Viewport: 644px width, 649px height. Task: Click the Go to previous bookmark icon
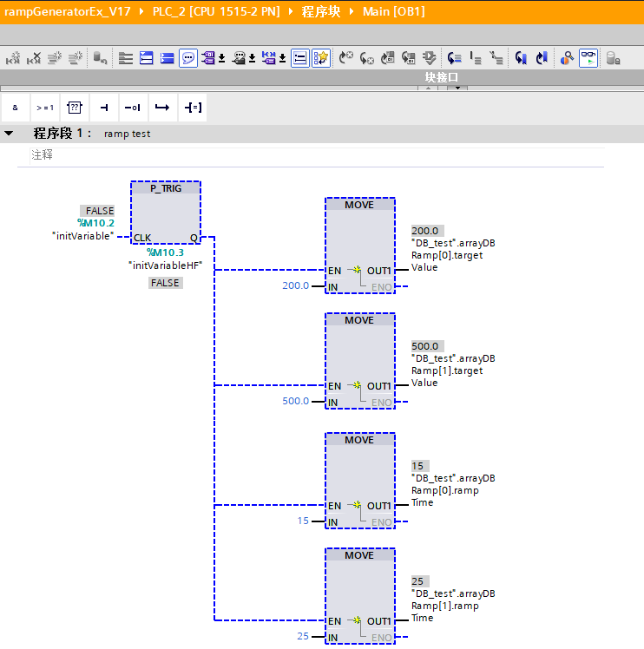click(521, 58)
